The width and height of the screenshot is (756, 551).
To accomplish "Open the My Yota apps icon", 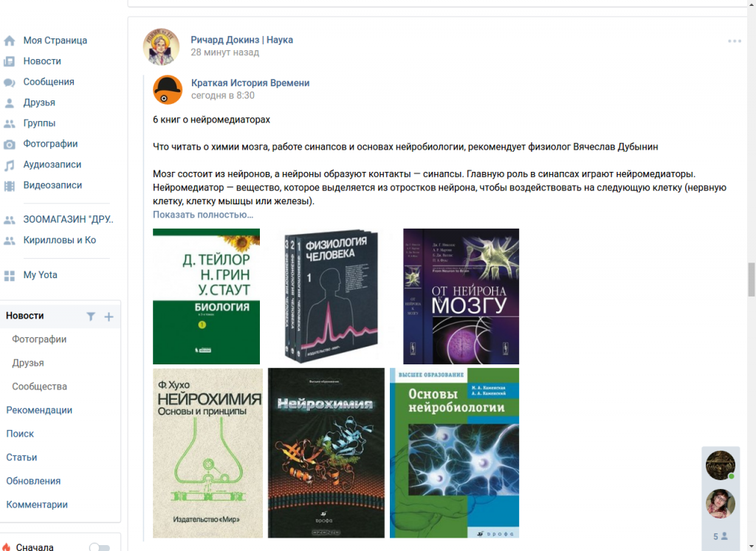I will click(x=9, y=276).
